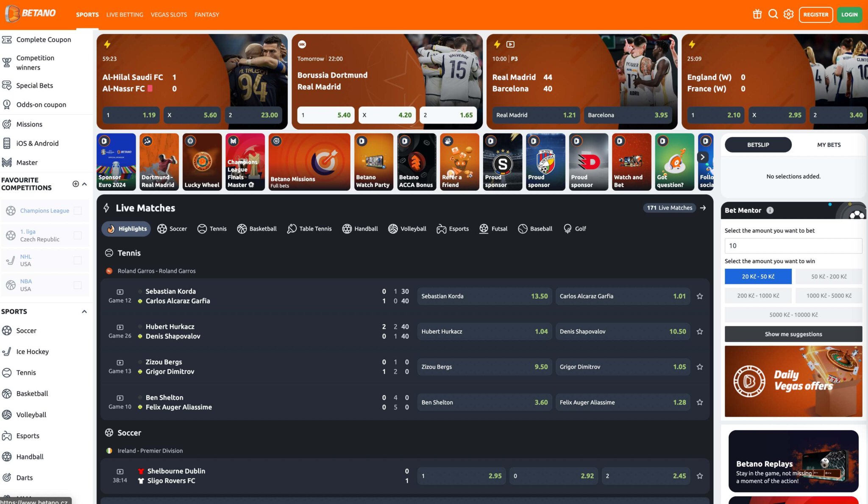Check the NHL USA checkbox
Image resolution: width=868 pixels, height=504 pixels.
point(78,260)
